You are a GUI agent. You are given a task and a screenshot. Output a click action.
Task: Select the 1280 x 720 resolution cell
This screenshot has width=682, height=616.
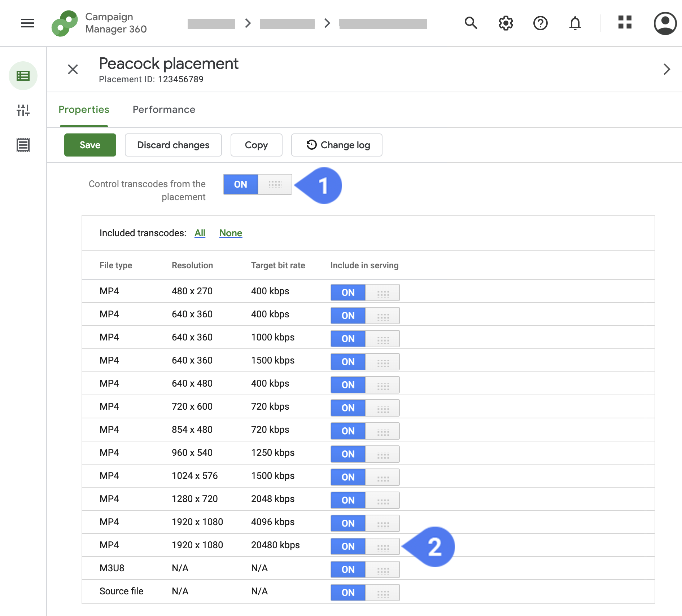(195, 499)
